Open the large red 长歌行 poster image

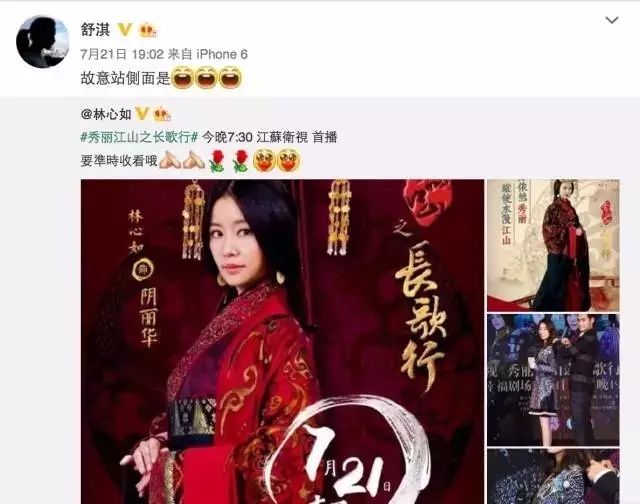(x=282, y=342)
